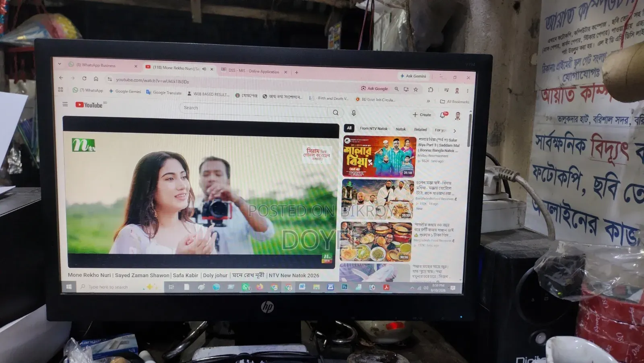644x363 pixels.
Task: Close the DSS - MIS tab
Action: (286, 72)
